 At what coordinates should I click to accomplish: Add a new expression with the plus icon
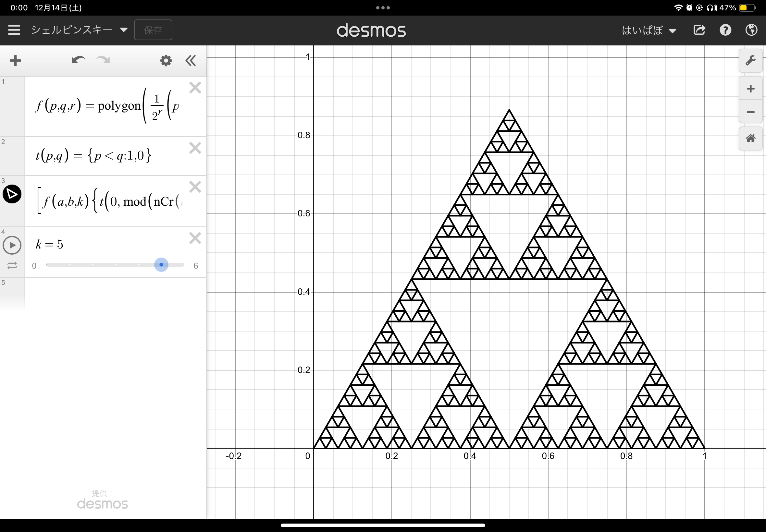tap(15, 60)
